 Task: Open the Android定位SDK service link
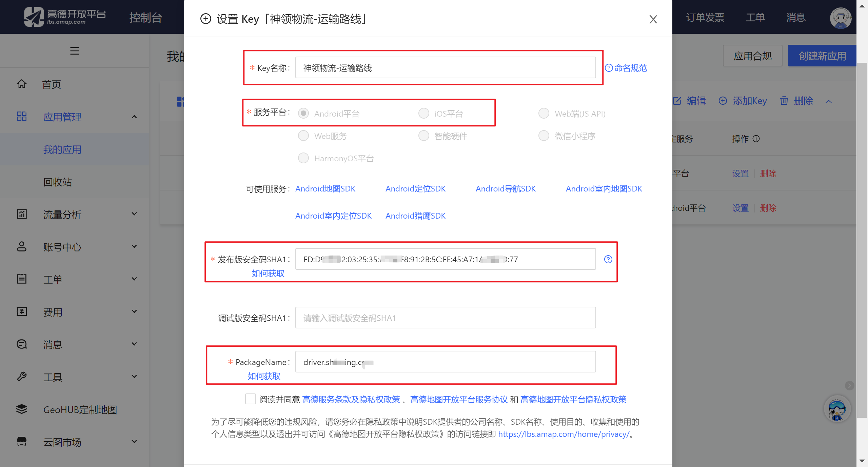point(415,188)
